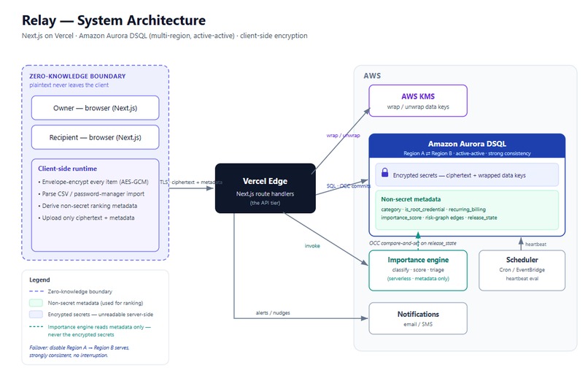
Task: Click 'Zero-knowledge boundary' legend text
Action: point(80,292)
